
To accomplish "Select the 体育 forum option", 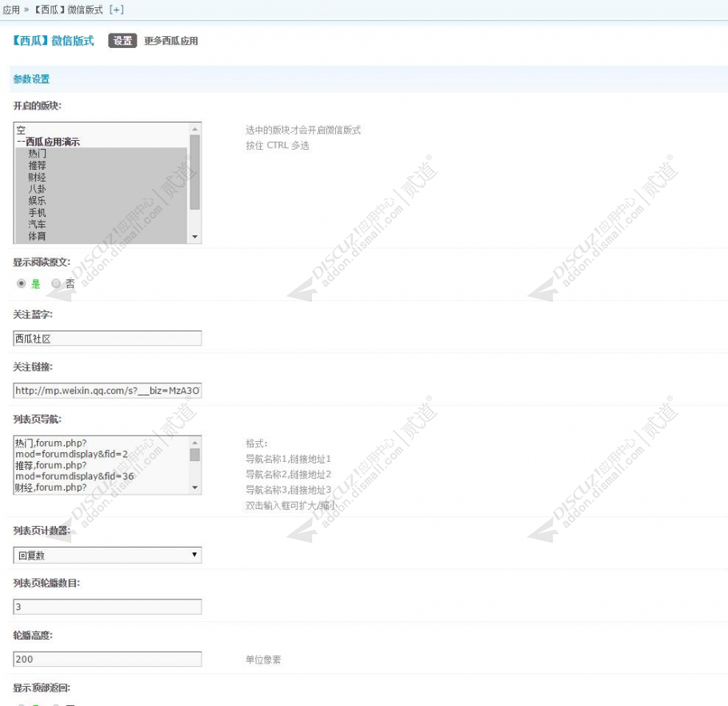I will coord(102,236).
